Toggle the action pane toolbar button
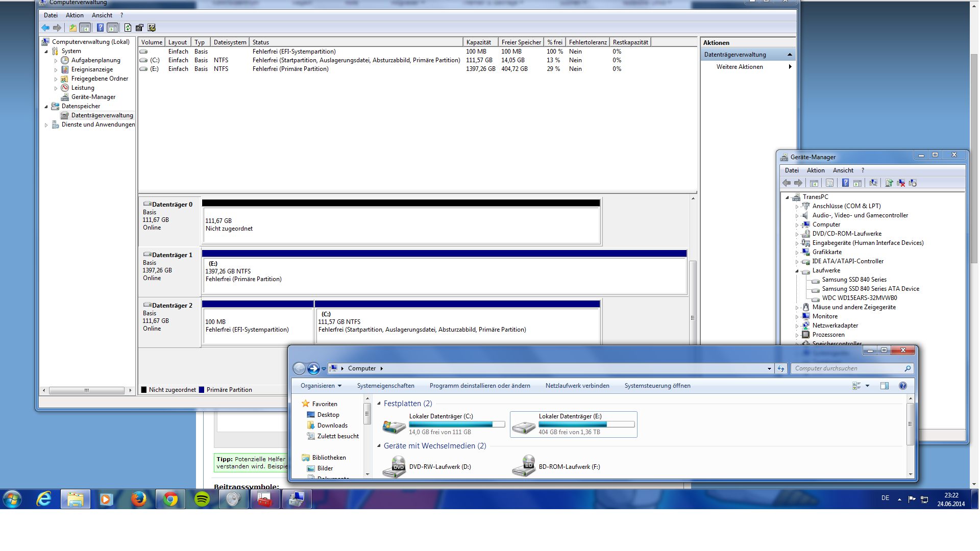This screenshot has height=551, width=980. [113, 28]
